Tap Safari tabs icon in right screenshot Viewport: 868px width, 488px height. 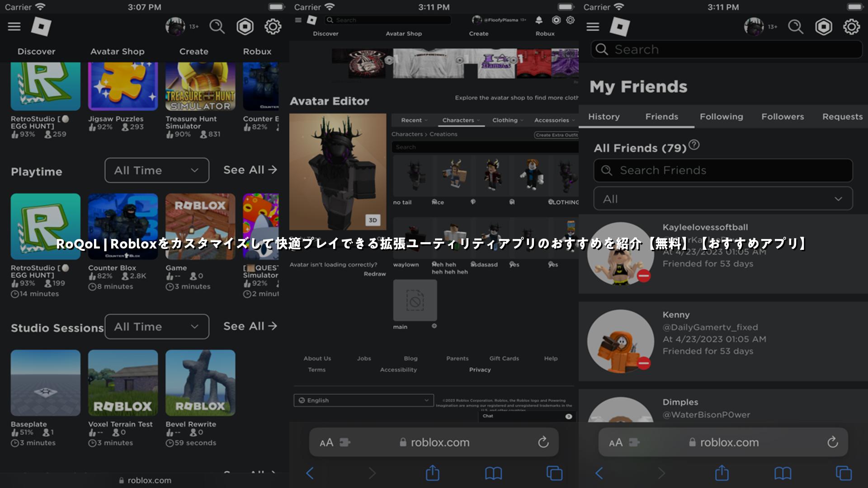click(844, 473)
